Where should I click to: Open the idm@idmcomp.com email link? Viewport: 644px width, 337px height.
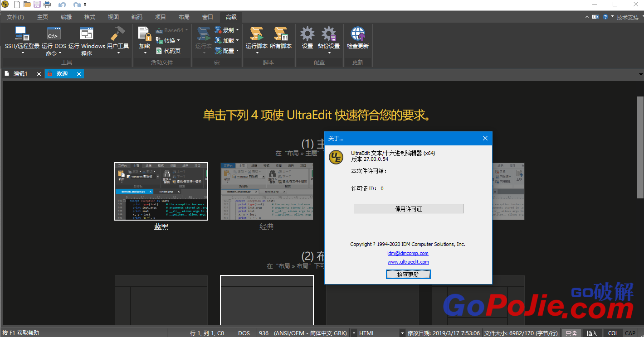pos(408,253)
